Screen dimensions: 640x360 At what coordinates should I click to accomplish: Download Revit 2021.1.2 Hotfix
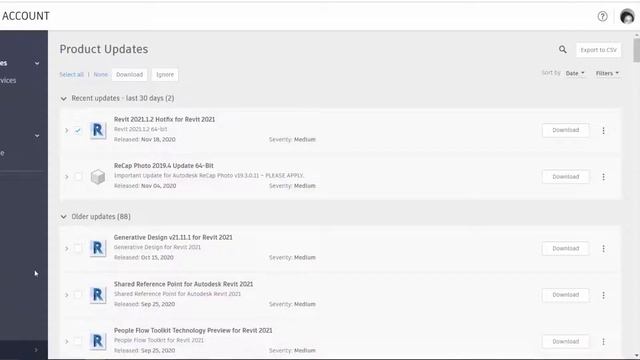(x=566, y=130)
